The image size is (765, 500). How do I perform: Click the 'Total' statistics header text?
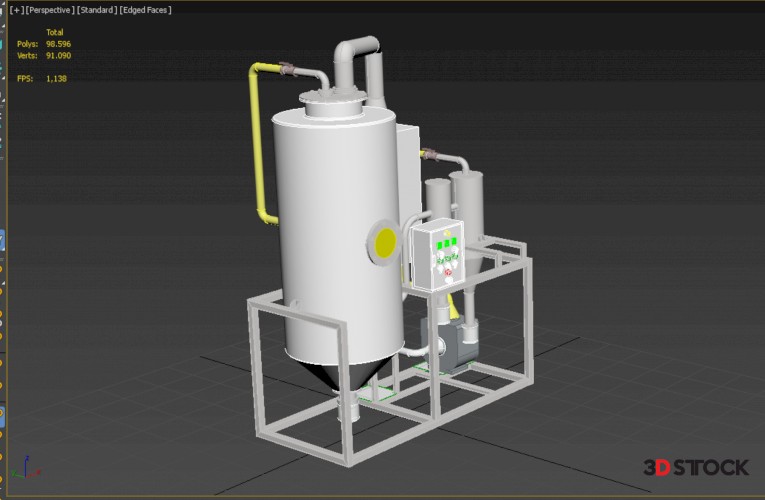tap(55, 32)
